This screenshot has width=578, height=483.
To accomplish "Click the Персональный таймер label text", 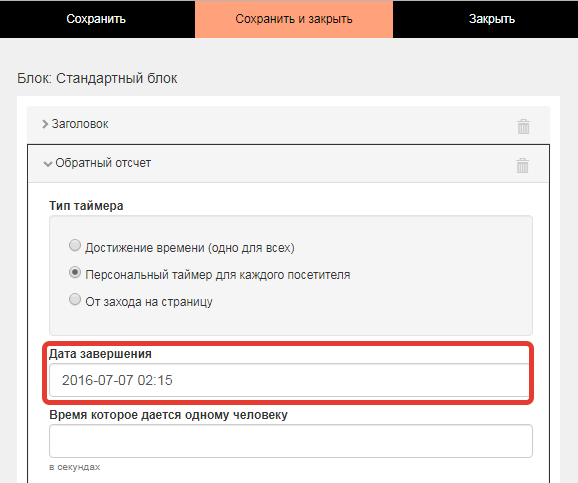I will click(218, 275).
